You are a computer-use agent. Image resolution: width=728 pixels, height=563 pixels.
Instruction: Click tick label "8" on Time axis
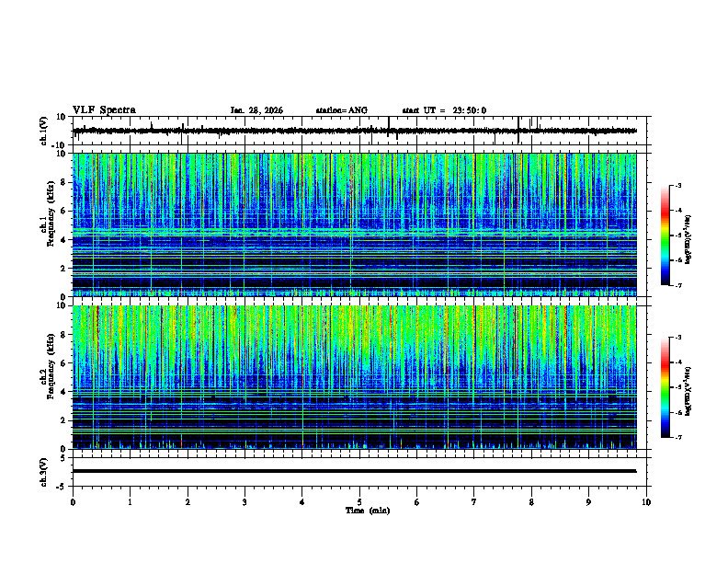[531, 502]
